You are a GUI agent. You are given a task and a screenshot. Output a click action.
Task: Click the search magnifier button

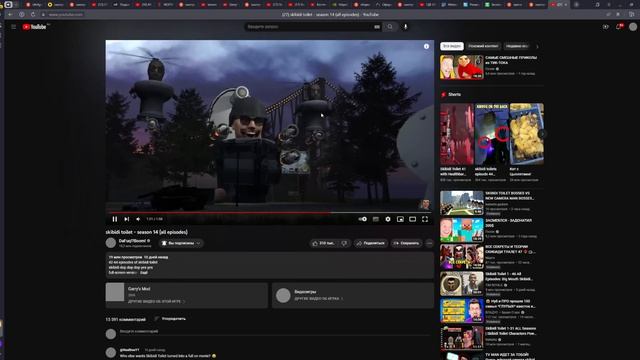(x=390, y=27)
